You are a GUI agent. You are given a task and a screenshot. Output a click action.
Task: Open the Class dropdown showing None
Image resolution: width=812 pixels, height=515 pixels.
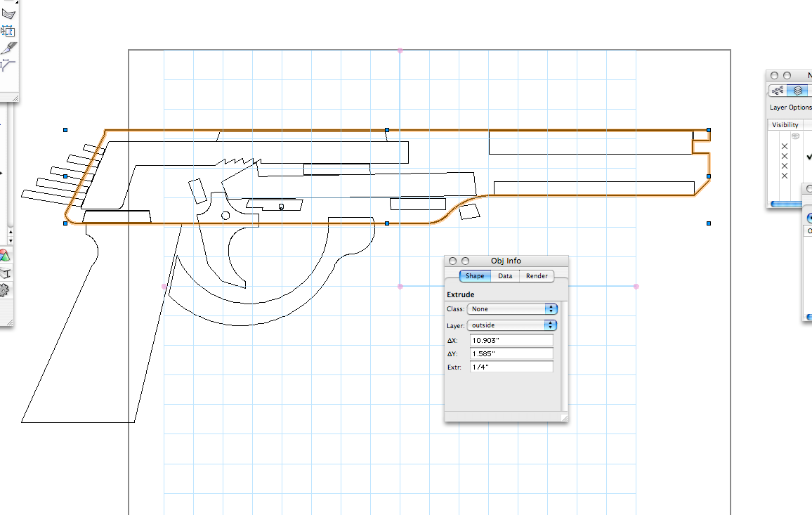[512, 308]
